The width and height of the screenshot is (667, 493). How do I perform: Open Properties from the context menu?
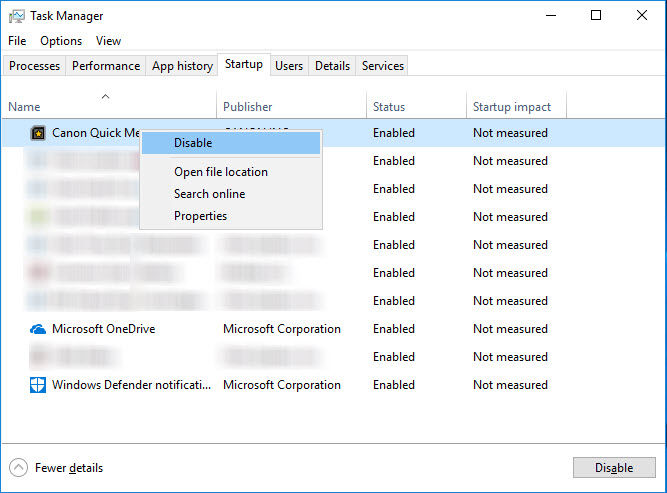200,216
